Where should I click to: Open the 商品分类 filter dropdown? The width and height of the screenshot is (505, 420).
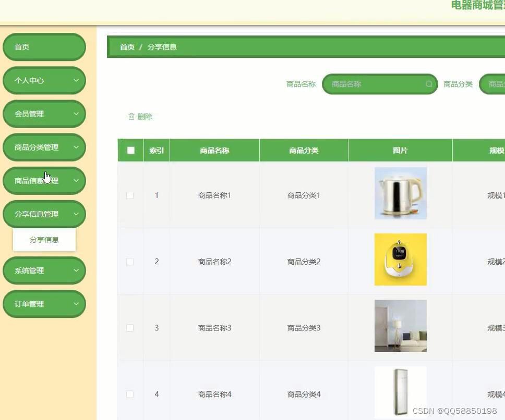(496, 84)
